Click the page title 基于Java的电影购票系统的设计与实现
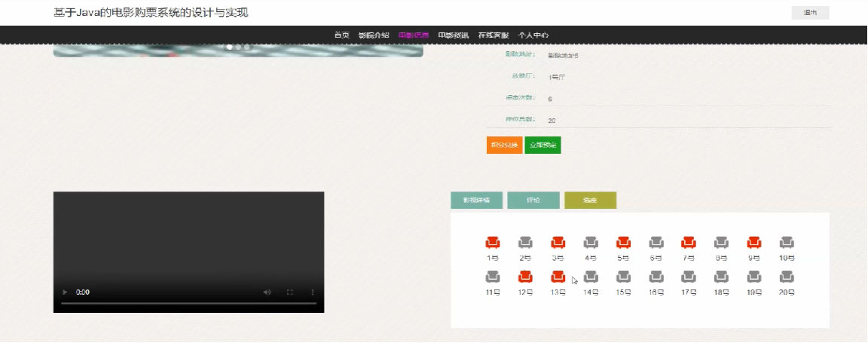868x343 pixels. pyautogui.click(x=151, y=13)
